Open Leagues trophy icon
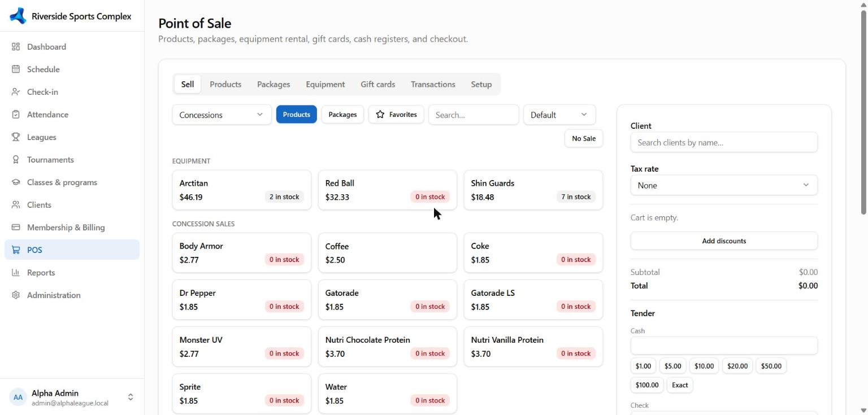868x415 pixels. click(16, 137)
